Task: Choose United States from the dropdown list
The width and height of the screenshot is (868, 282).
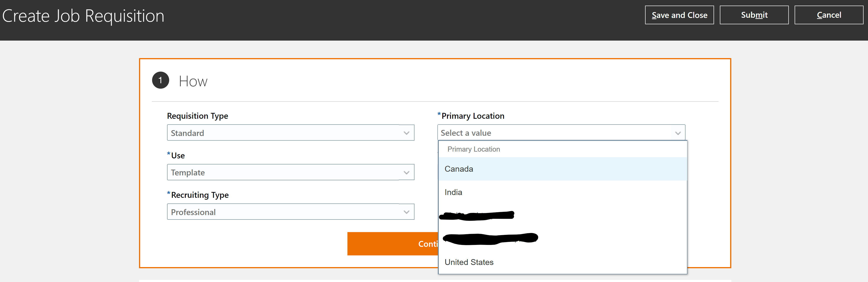Action: pyautogui.click(x=469, y=262)
